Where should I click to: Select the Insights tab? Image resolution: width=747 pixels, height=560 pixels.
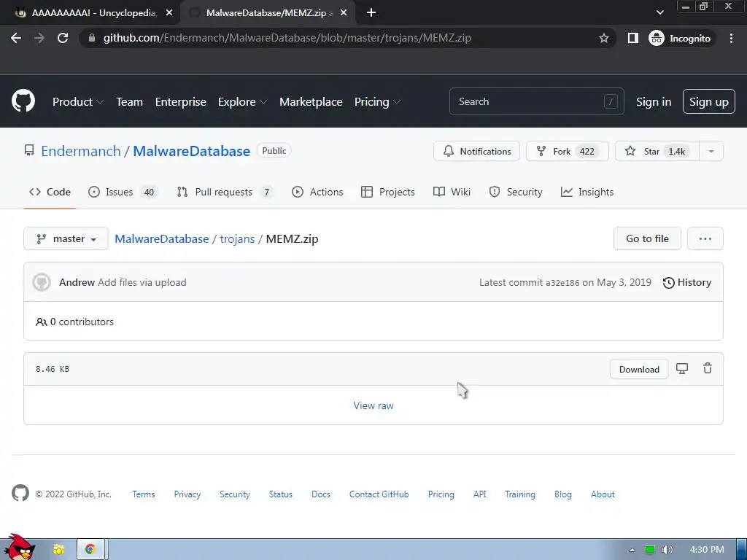[x=587, y=192]
